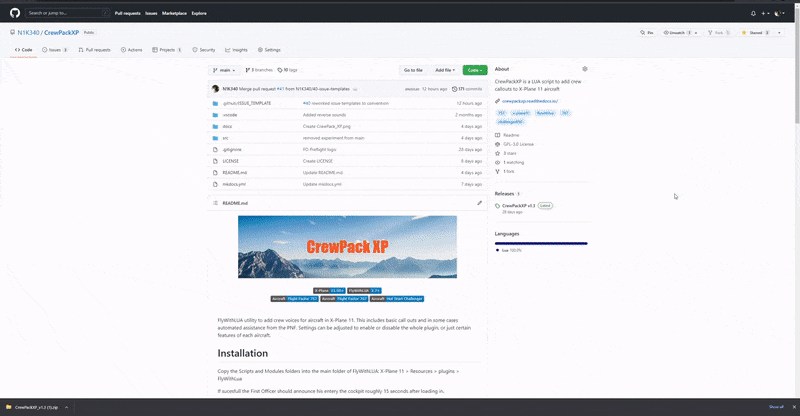Switch to the Projects tab
Screen dimensions: 800x416
(x=167, y=50)
